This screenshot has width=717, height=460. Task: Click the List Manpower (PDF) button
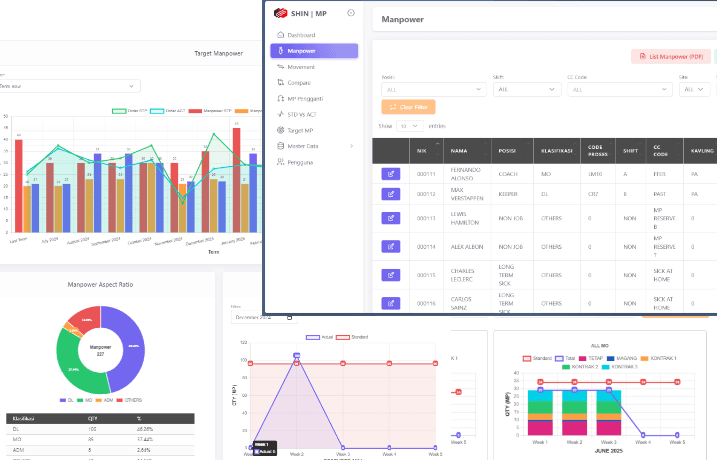[670, 57]
